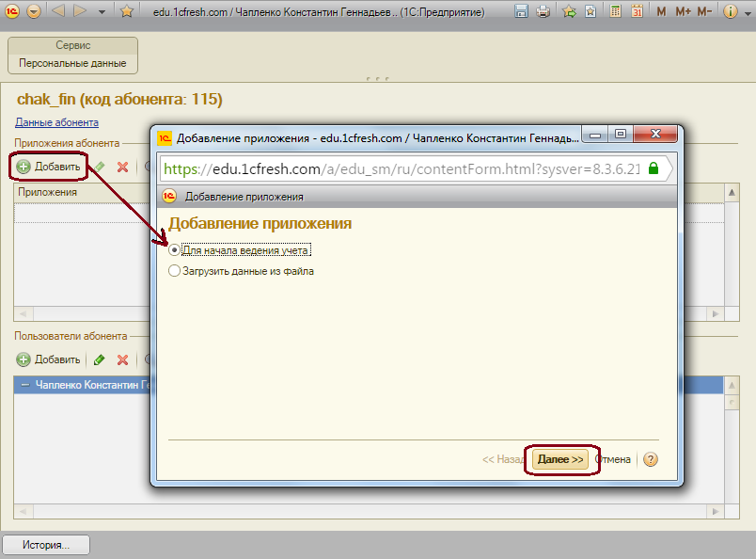756x559 pixels.
Task: Click Добавить under Приложения абонента
Action: pyautogui.click(x=48, y=167)
